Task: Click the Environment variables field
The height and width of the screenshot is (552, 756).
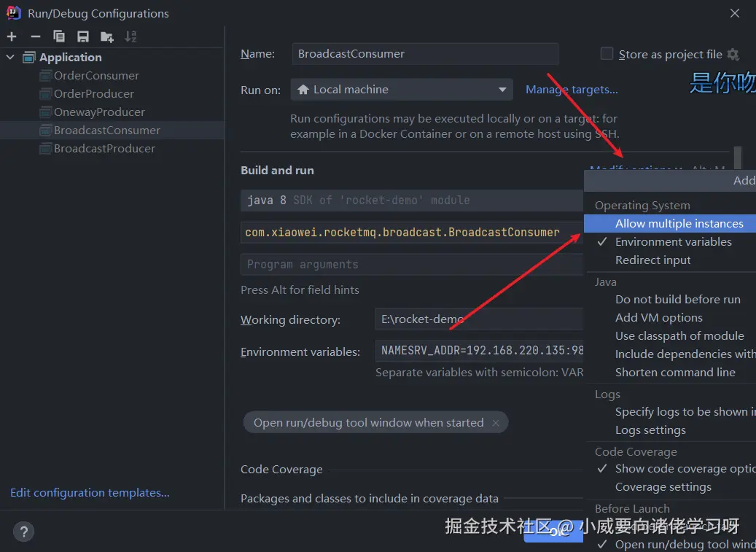Action: pyautogui.click(x=480, y=351)
